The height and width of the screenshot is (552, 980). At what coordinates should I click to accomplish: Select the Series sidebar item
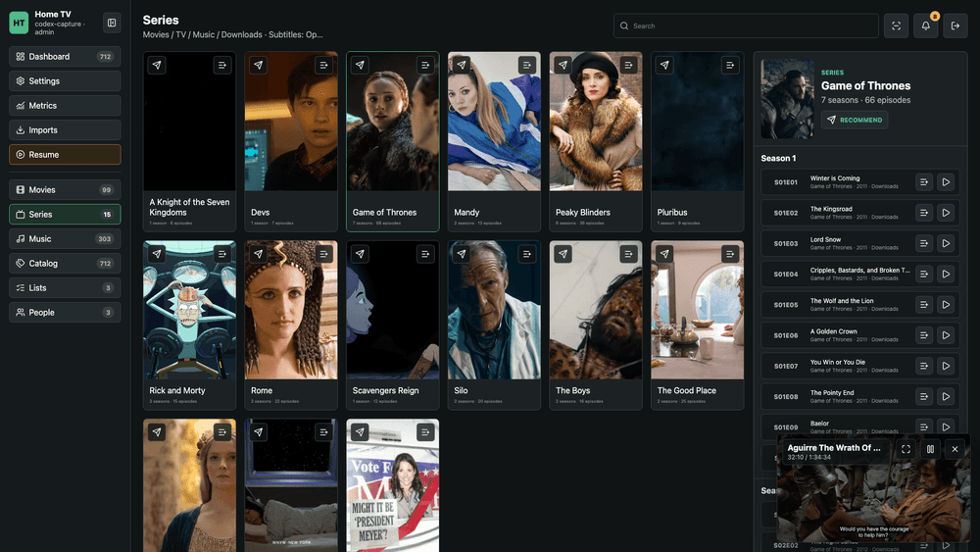tap(65, 214)
